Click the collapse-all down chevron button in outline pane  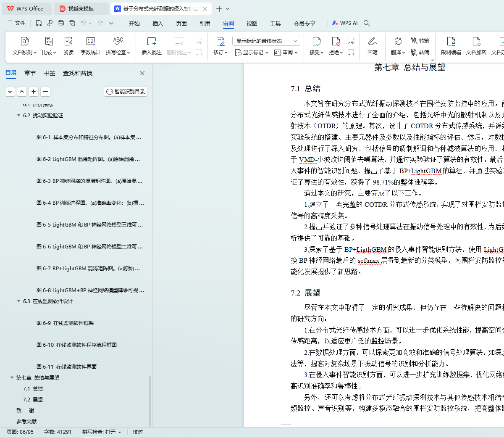(x=10, y=92)
